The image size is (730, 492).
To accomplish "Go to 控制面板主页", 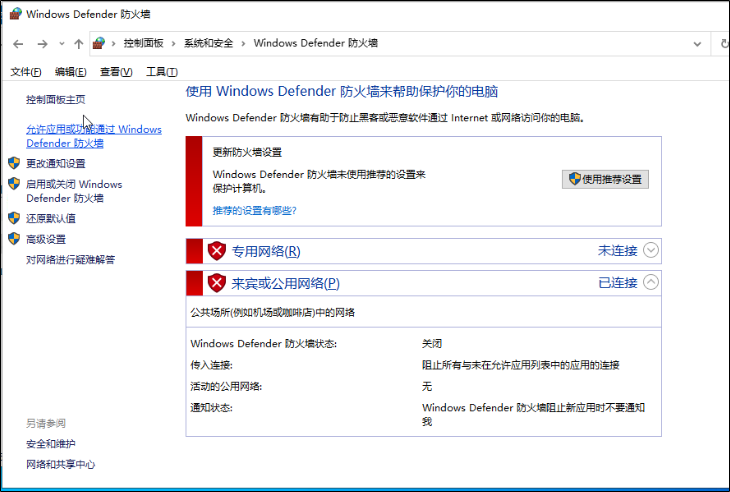I will pos(55,100).
